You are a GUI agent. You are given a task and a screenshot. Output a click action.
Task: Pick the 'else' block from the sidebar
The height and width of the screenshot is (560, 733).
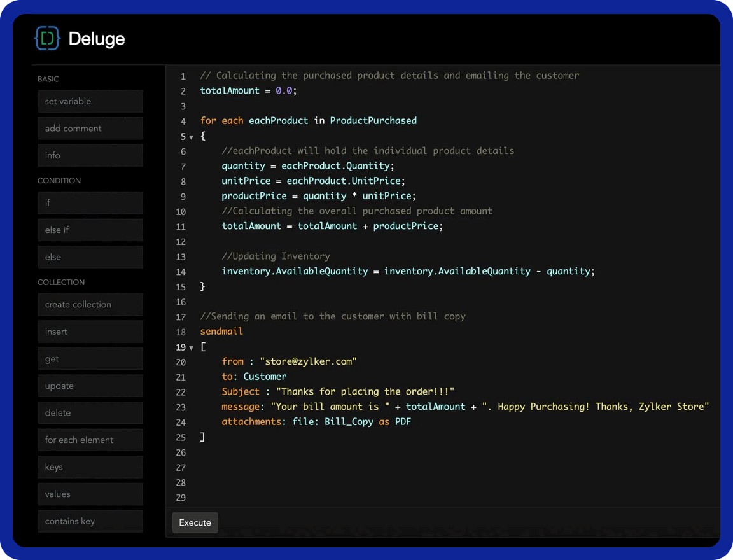[90, 257]
